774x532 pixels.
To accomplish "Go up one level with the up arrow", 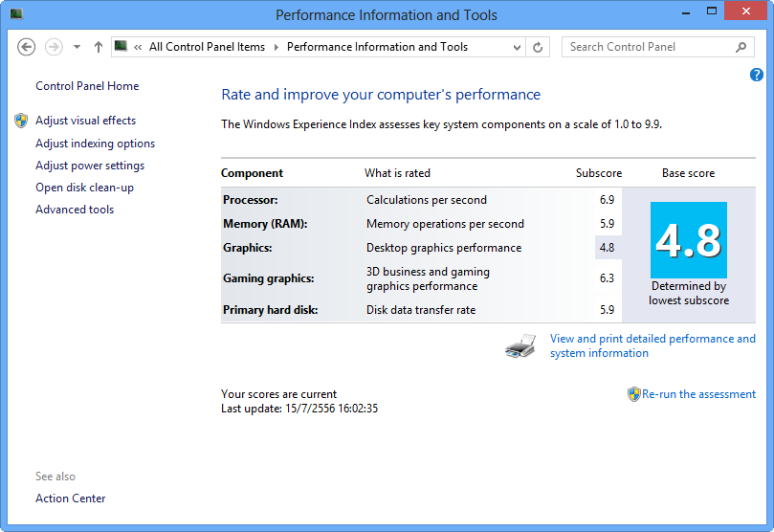I will (99, 47).
